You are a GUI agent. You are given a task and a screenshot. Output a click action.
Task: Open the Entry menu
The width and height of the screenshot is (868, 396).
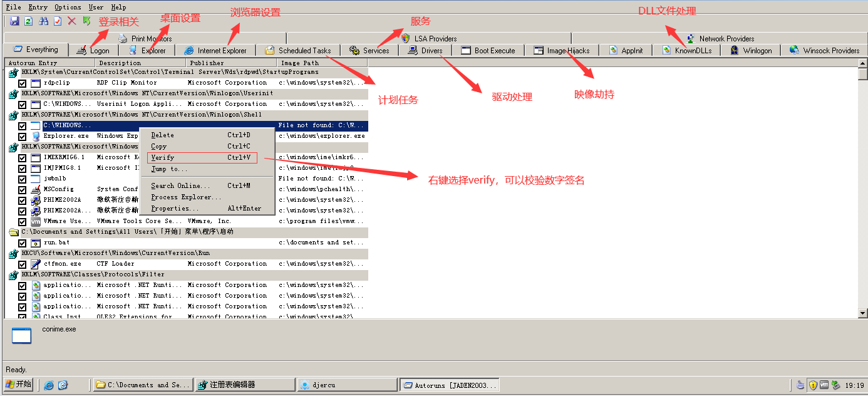tap(38, 8)
